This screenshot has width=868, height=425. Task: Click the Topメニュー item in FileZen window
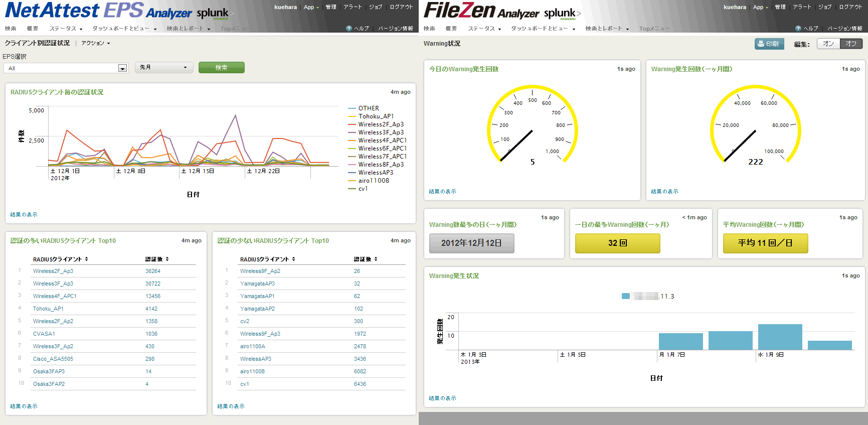point(654,29)
